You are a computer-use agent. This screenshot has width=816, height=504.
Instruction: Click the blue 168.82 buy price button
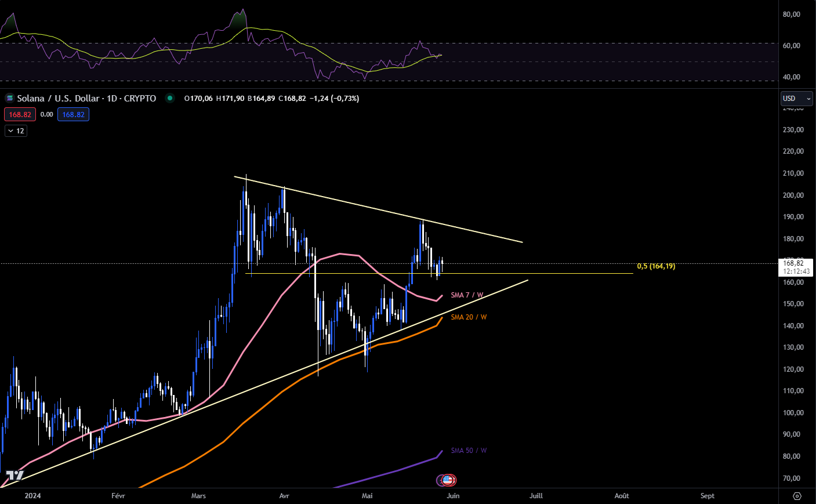pos(73,115)
